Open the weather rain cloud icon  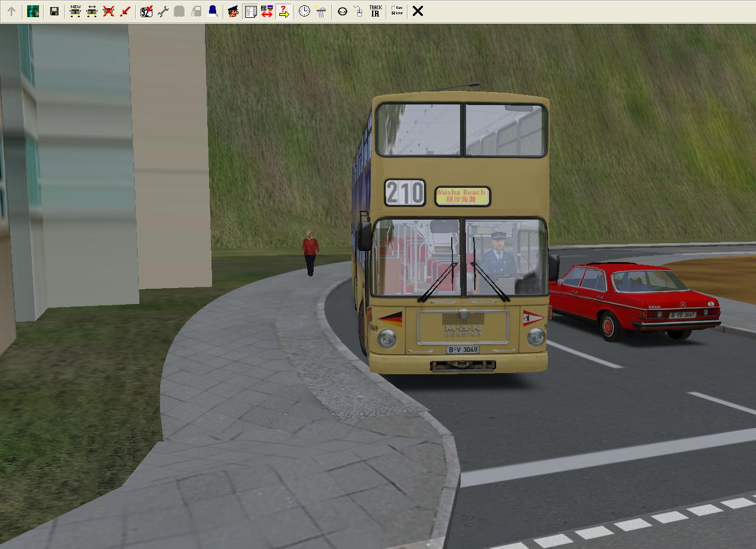pyautogui.click(x=321, y=11)
